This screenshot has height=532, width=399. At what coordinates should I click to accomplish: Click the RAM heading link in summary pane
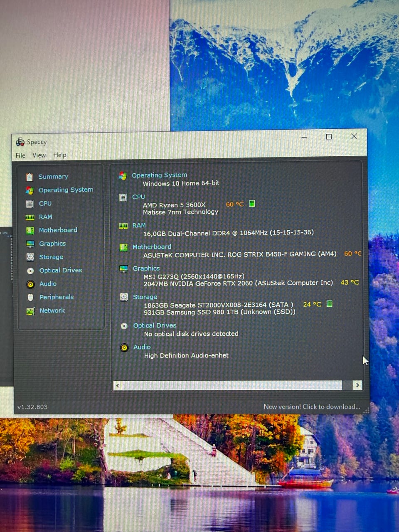[139, 226]
